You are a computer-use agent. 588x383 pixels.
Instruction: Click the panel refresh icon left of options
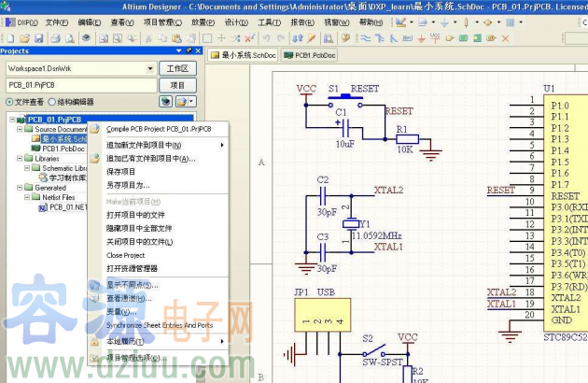[165, 101]
